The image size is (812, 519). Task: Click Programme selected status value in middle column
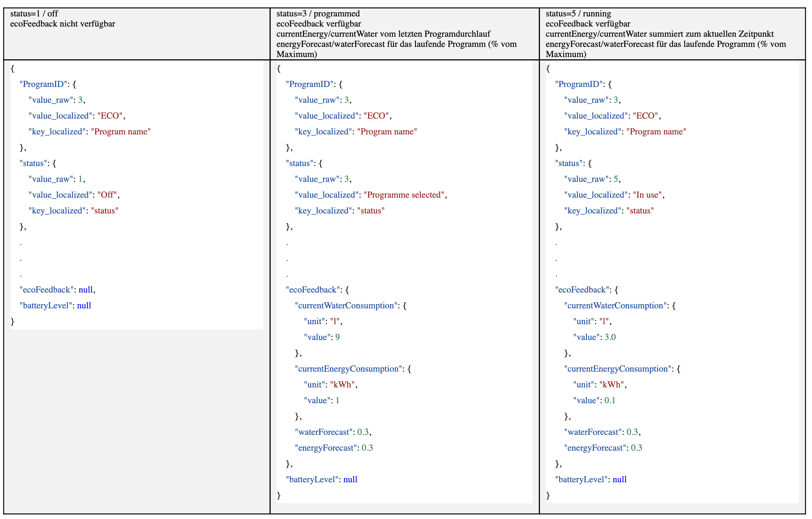404,195
